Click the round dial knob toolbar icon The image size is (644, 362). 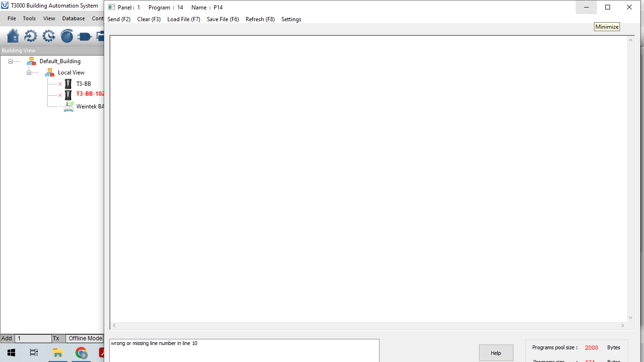pos(66,36)
